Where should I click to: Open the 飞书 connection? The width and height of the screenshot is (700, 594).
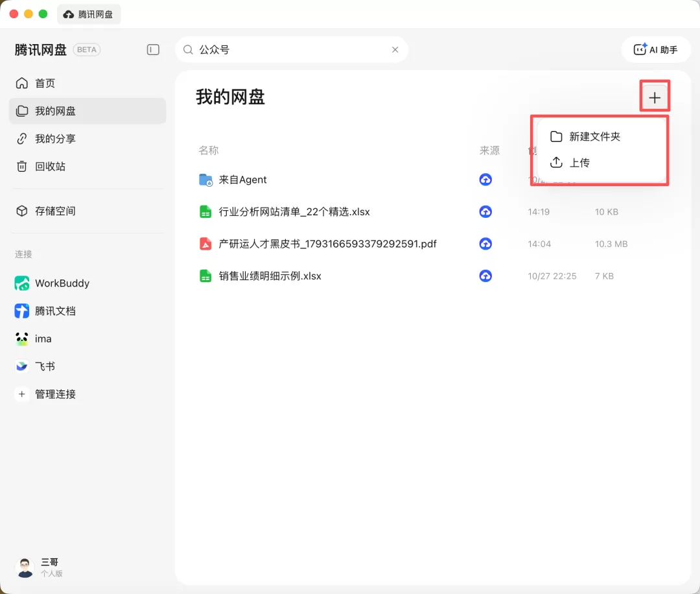(87, 366)
